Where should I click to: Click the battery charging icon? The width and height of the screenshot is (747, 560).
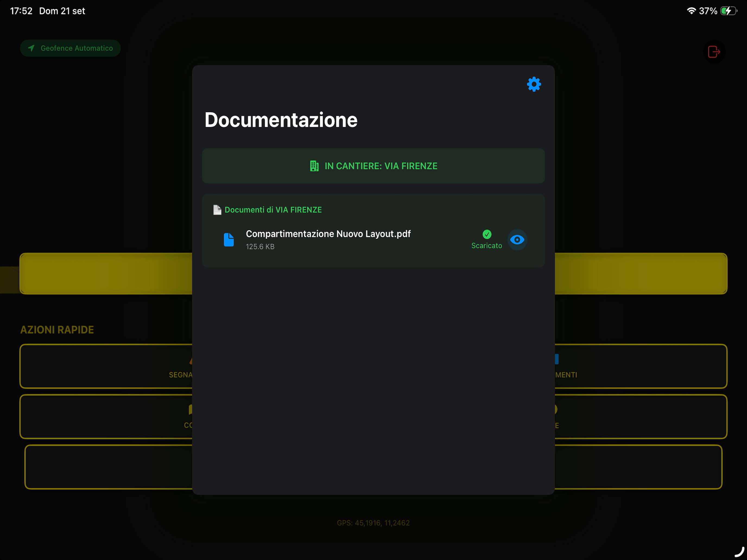tap(729, 11)
